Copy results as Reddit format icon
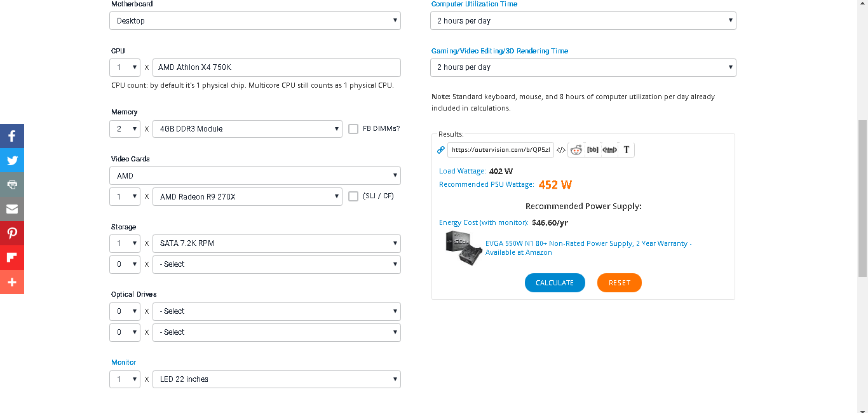Image resolution: width=868 pixels, height=413 pixels. click(x=576, y=150)
